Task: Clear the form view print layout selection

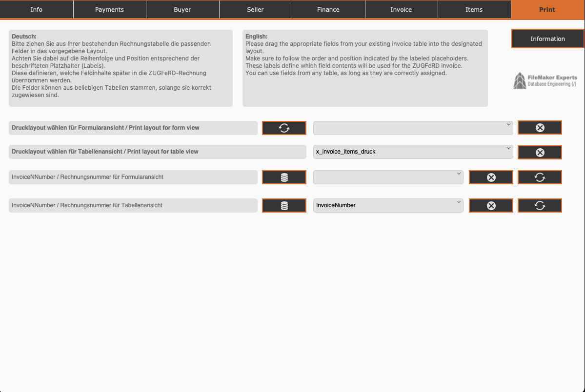Action: (540, 128)
